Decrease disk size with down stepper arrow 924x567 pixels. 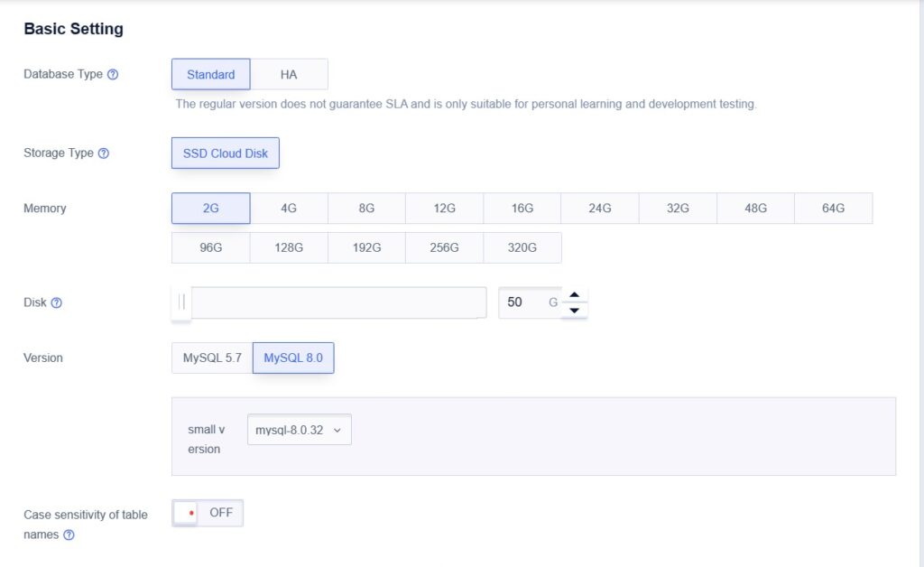coord(575,311)
